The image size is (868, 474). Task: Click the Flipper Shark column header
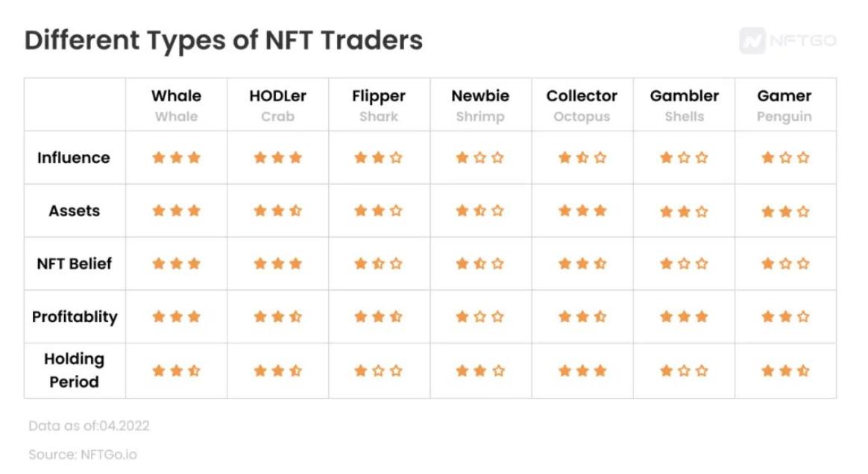coord(379,105)
